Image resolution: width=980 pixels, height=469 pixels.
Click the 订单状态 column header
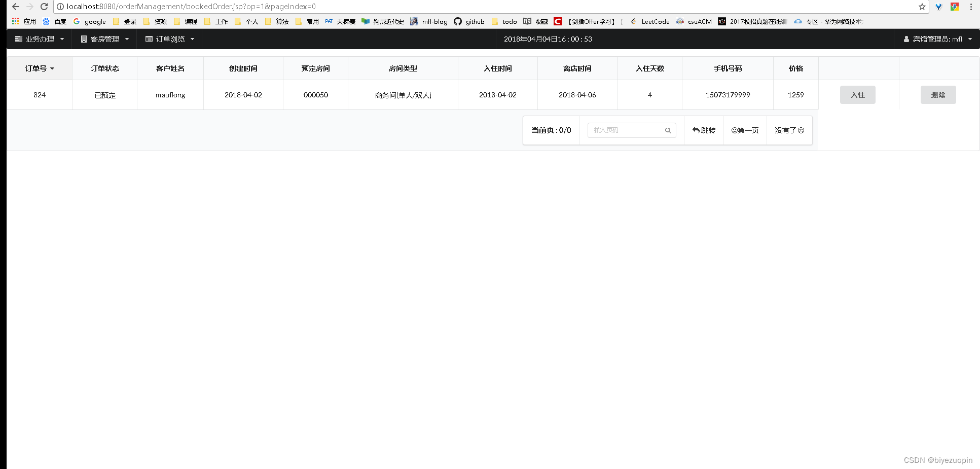105,68
